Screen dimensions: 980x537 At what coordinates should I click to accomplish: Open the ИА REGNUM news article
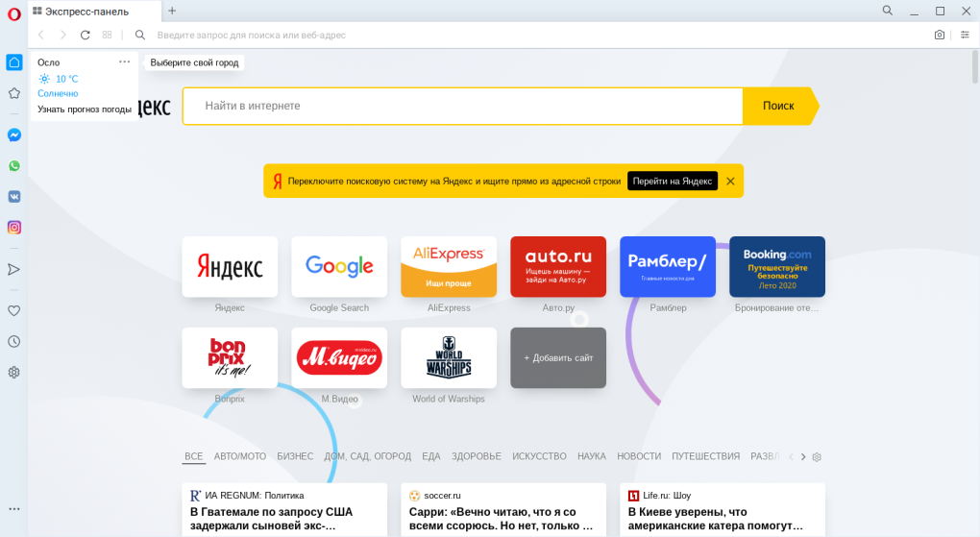[x=284, y=510]
